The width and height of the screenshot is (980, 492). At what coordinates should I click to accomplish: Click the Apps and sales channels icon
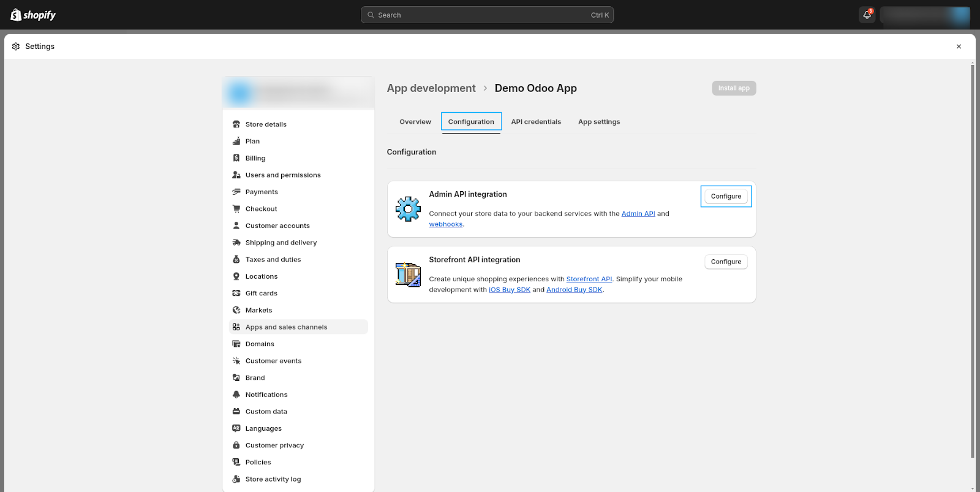236,327
